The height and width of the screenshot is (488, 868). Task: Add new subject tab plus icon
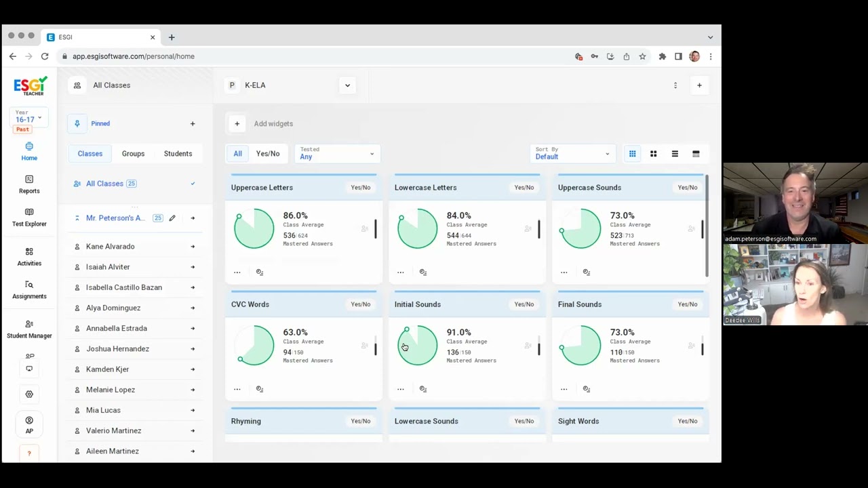click(699, 85)
